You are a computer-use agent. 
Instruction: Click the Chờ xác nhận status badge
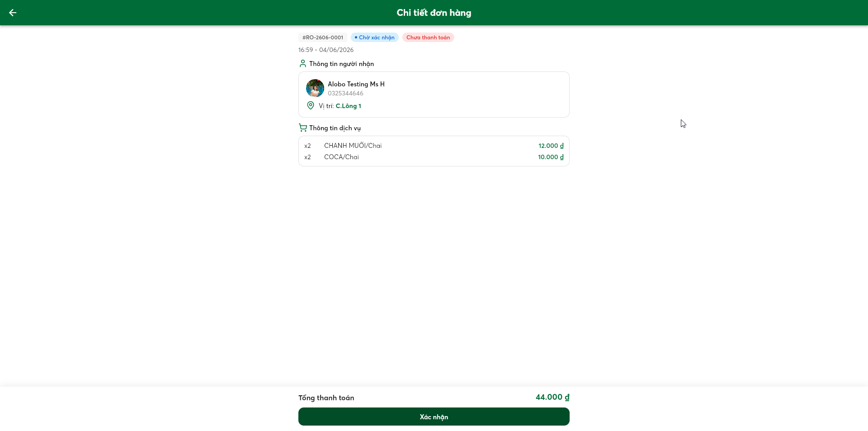[375, 38]
